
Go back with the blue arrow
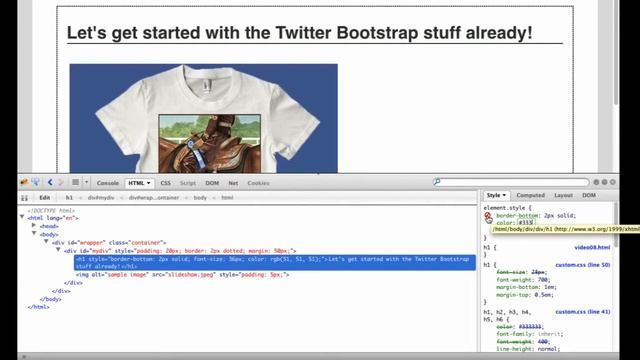tap(50, 182)
